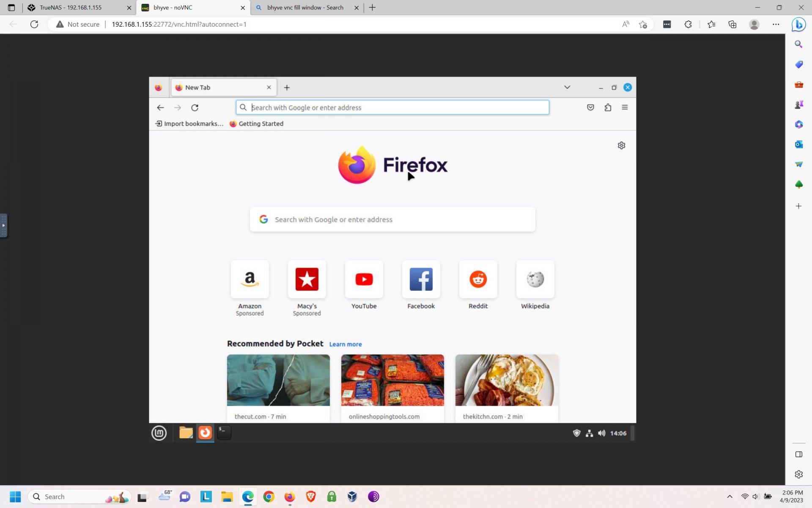Screen dimensions: 812x508
Task: Reload the Firefox page
Action: coord(195,108)
